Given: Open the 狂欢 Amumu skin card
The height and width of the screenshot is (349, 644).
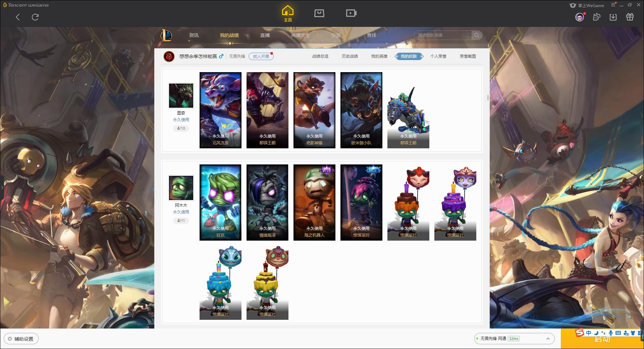Looking at the screenshot, I should click(x=220, y=202).
